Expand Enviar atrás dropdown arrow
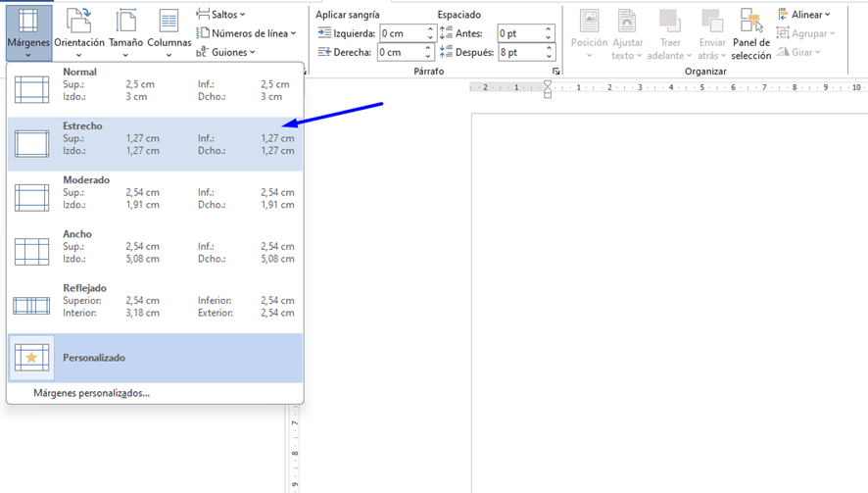This screenshot has width=868, height=493. coord(723,56)
